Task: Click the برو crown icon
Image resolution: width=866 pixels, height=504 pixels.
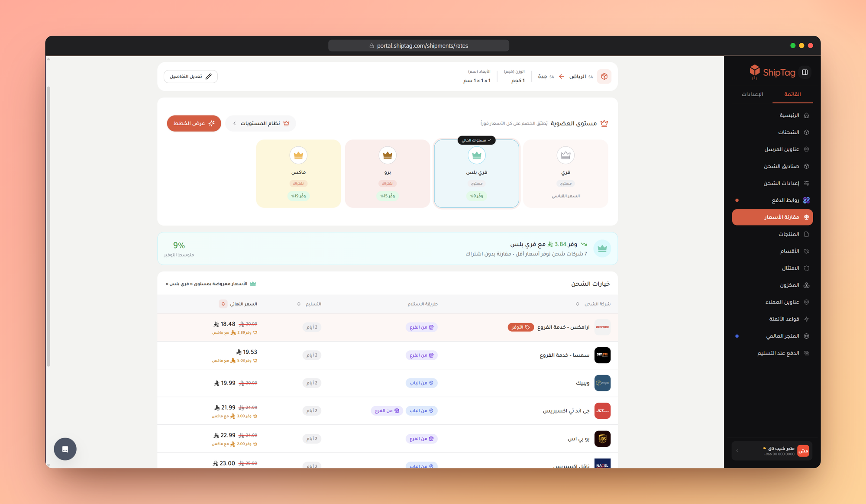Action: pyautogui.click(x=388, y=155)
